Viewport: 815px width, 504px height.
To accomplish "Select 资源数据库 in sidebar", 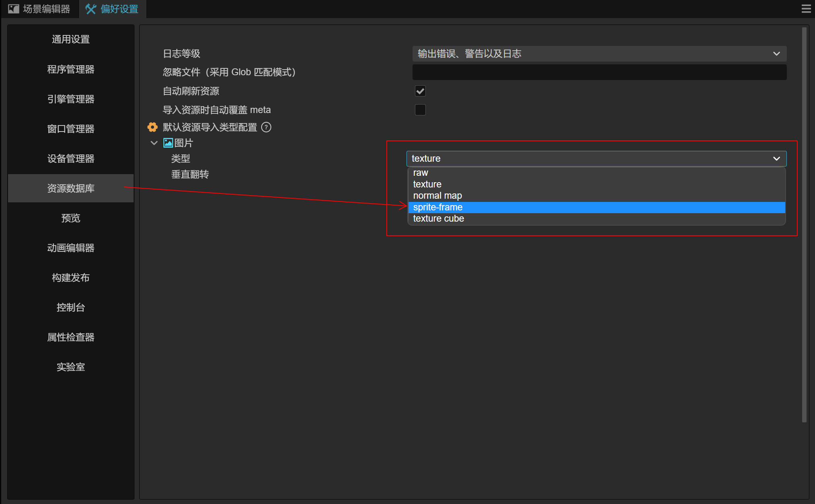I will [71, 188].
